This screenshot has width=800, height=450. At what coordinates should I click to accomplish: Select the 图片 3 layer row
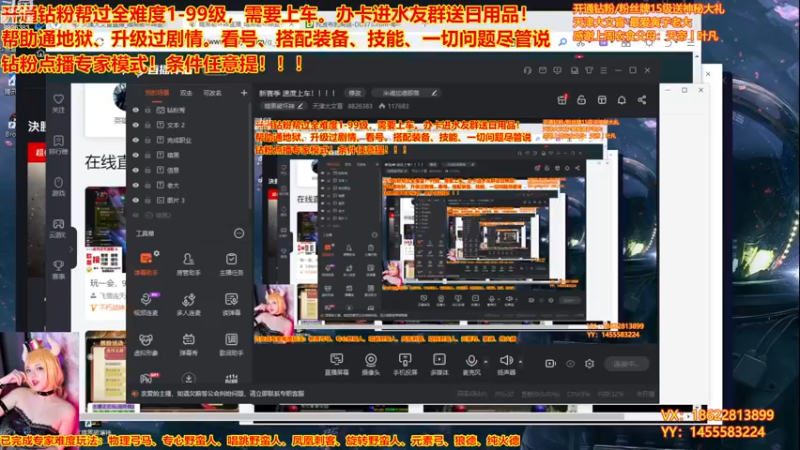189,201
